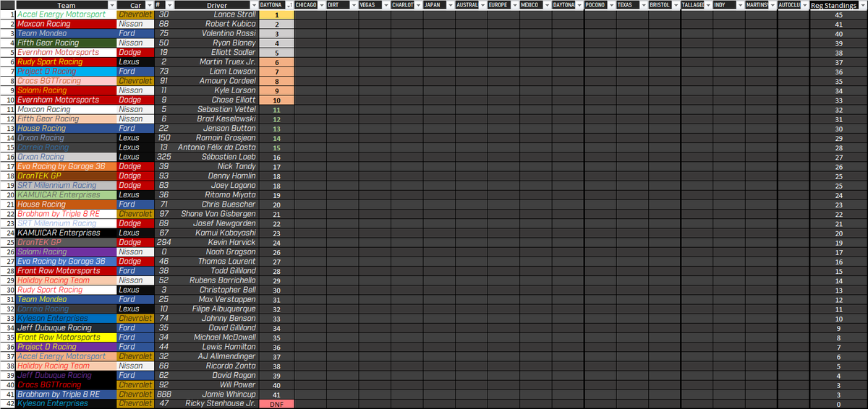This screenshot has width=868, height=409.
Task: Click the Reg Standings value 0 cell
Action: tap(838, 403)
